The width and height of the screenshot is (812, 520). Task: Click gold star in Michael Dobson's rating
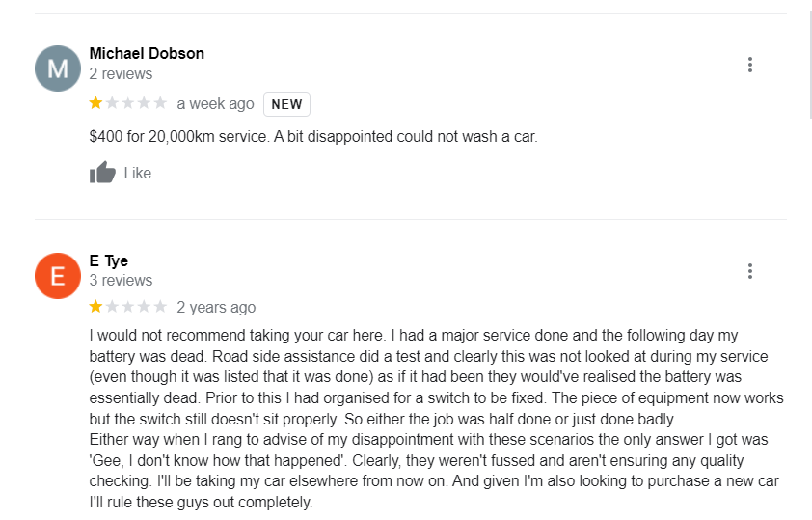click(x=96, y=103)
